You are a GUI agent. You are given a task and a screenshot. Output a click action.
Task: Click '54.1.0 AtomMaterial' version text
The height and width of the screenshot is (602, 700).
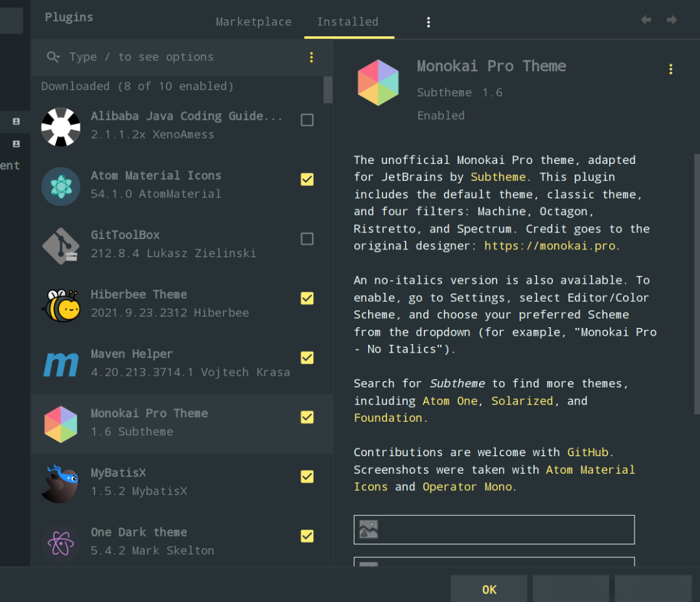(x=156, y=194)
